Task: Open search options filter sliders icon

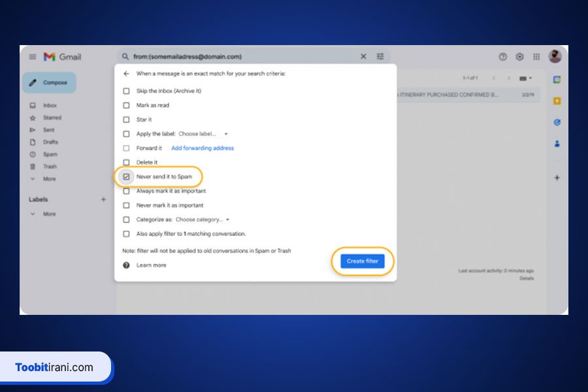Action: coord(380,57)
